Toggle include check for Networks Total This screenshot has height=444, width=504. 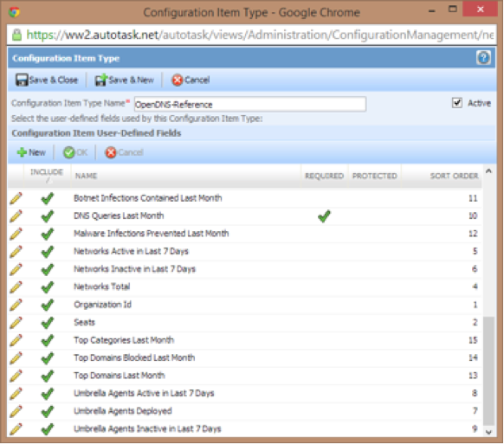click(48, 286)
